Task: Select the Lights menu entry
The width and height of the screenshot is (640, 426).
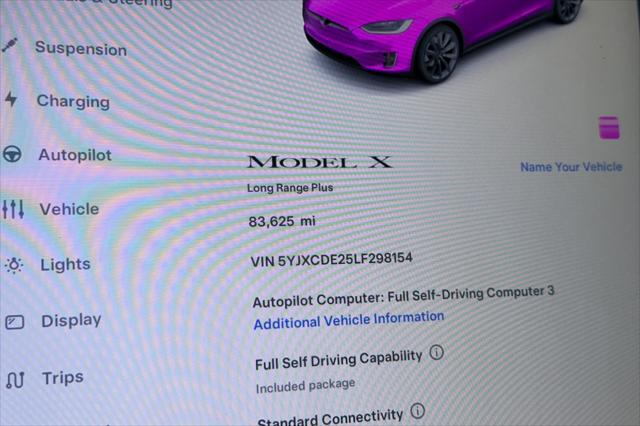Action: [65, 264]
